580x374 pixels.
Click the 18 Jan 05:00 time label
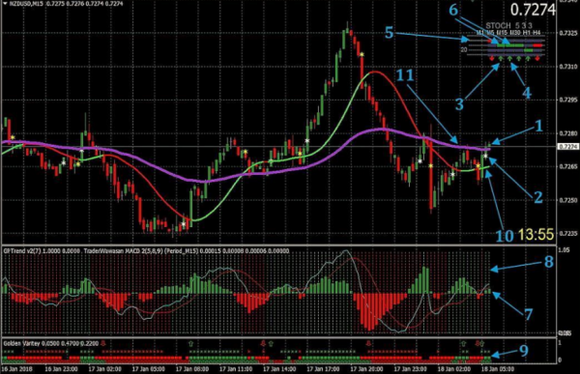pyautogui.click(x=498, y=369)
